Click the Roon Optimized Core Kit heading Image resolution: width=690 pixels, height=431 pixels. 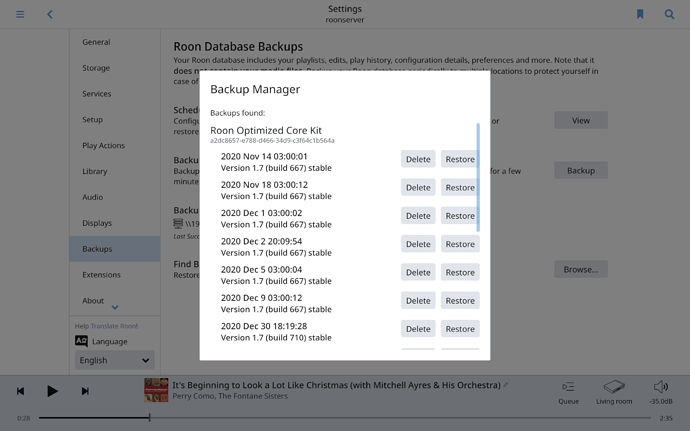point(266,130)
